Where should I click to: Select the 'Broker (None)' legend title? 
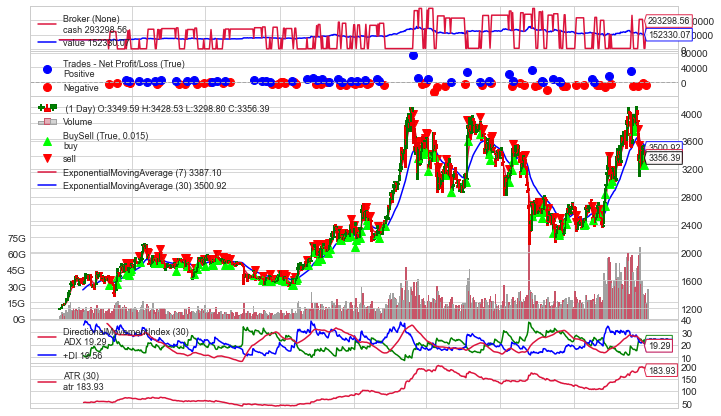click(x=91, y=19)
